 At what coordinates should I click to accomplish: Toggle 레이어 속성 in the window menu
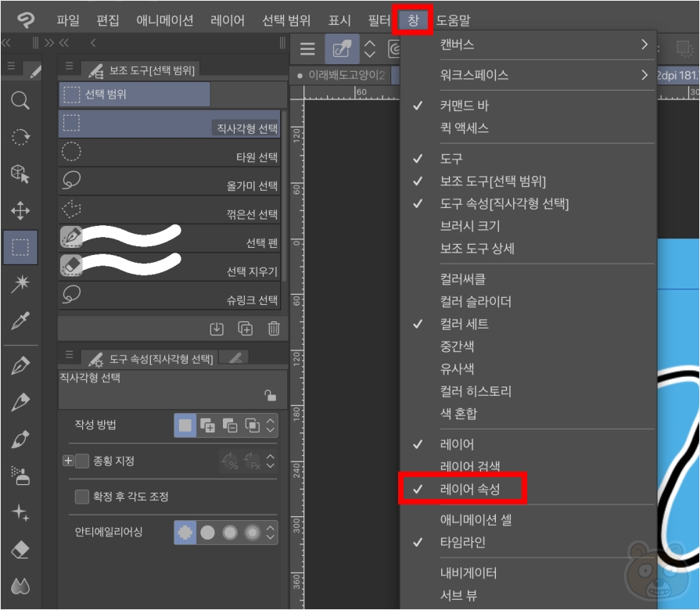pyautogui.click(x=469, y=489)
